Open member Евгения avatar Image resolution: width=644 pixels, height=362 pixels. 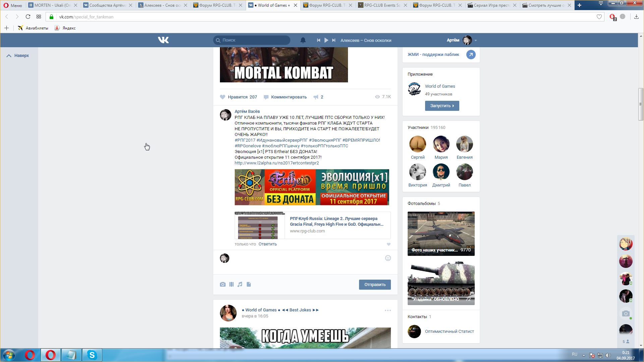[465, 144]
